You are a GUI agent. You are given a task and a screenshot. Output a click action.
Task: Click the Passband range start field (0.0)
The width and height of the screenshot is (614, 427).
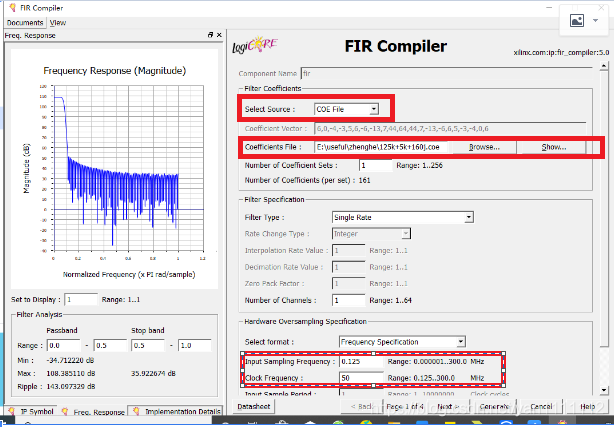coord(63,346)
